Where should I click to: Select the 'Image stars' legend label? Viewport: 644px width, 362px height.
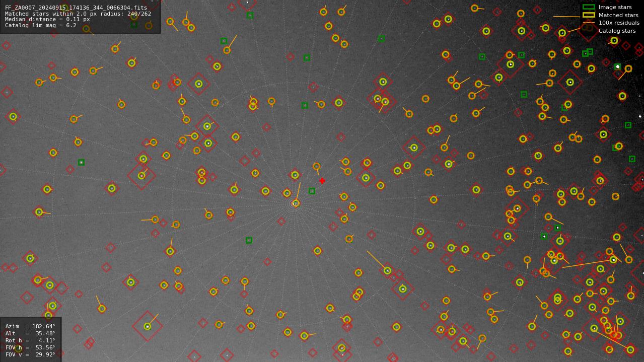click(615, 7)
